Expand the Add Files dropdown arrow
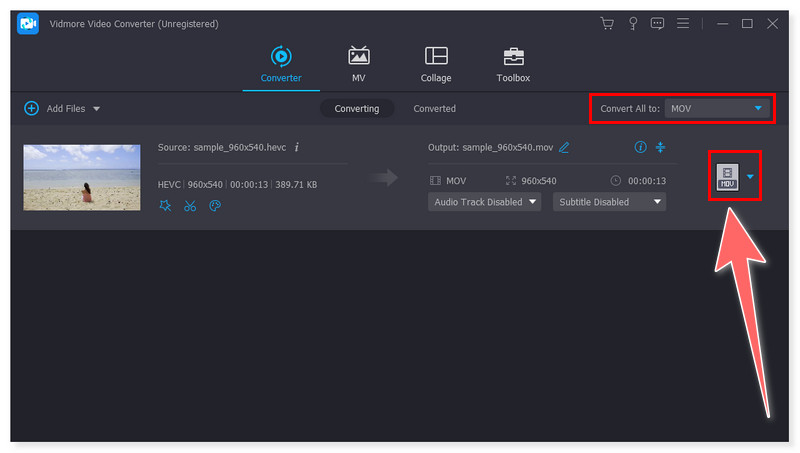This screenshot has width=800, height=453. (x=97, y=108)
